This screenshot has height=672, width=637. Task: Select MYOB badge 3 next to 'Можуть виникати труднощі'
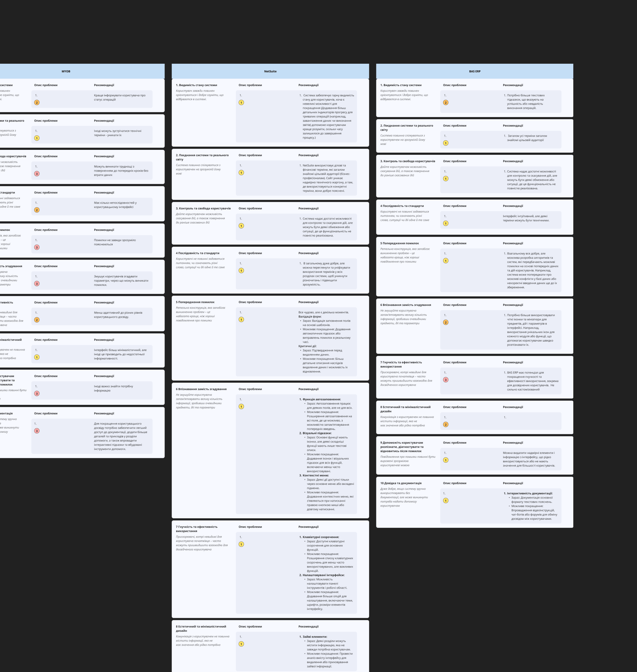(x=37, y=174)
